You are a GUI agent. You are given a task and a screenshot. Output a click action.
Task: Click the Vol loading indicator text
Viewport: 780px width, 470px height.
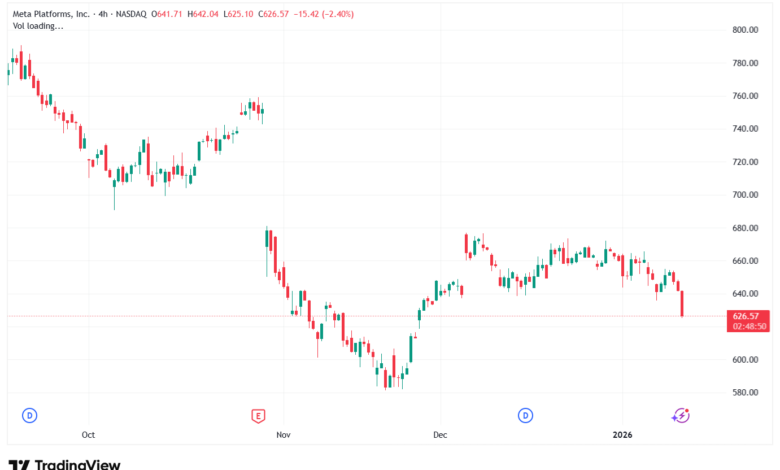(x=38, y=26)
